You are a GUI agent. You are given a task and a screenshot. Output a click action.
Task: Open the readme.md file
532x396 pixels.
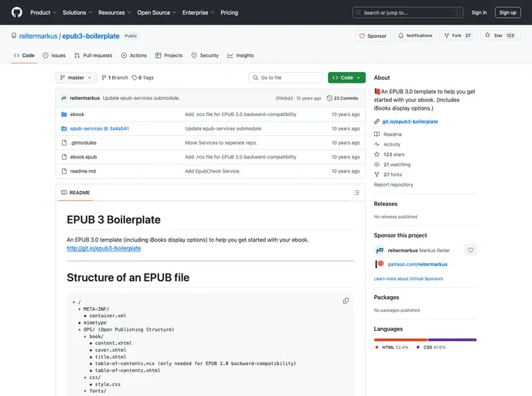[83, 172]
